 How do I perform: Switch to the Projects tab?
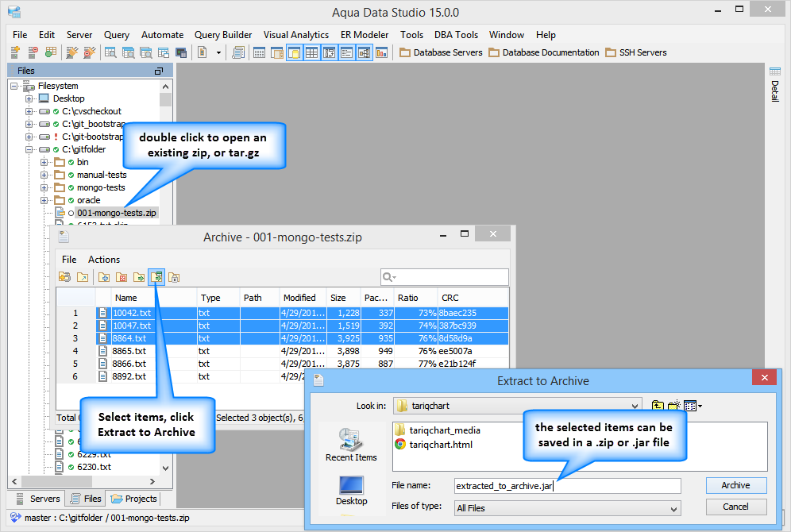(x=133, y=499)
